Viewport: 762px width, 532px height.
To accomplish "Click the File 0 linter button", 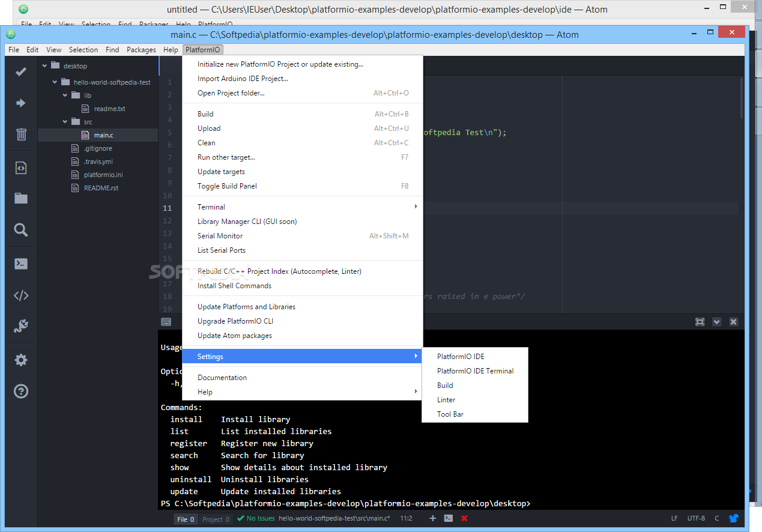I will 186,519.
